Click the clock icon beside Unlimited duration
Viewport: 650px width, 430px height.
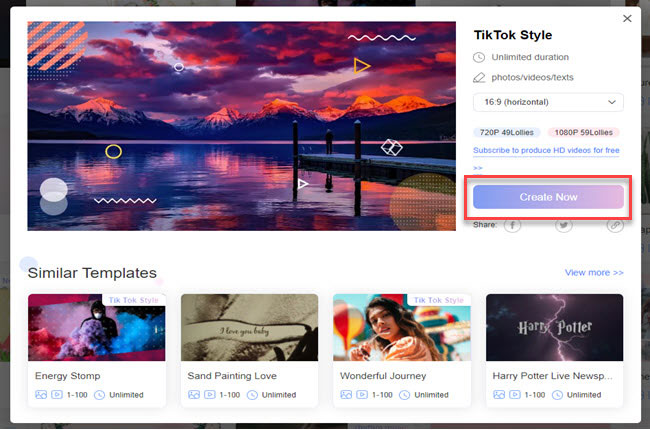point(479,58)
